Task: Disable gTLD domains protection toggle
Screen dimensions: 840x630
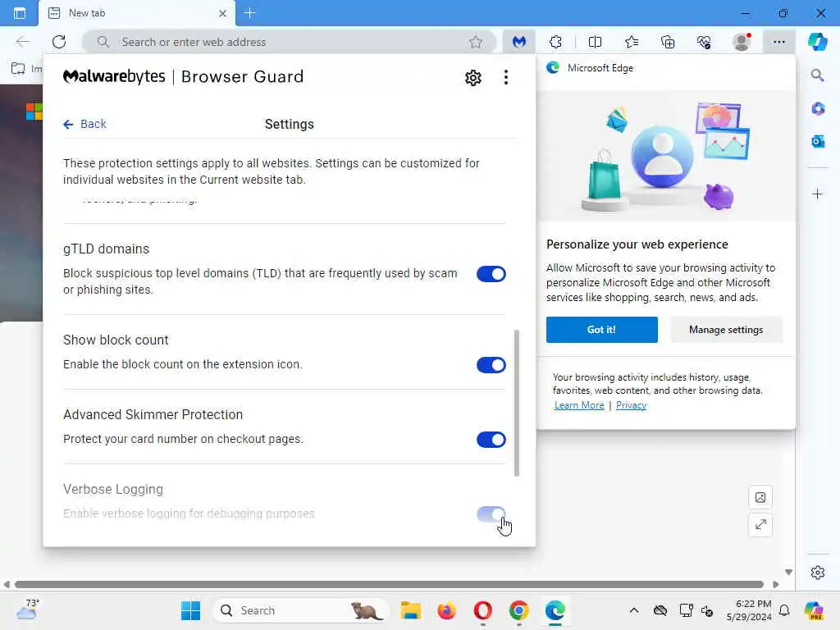Action: pyautogui.click(x=491, y=274)
